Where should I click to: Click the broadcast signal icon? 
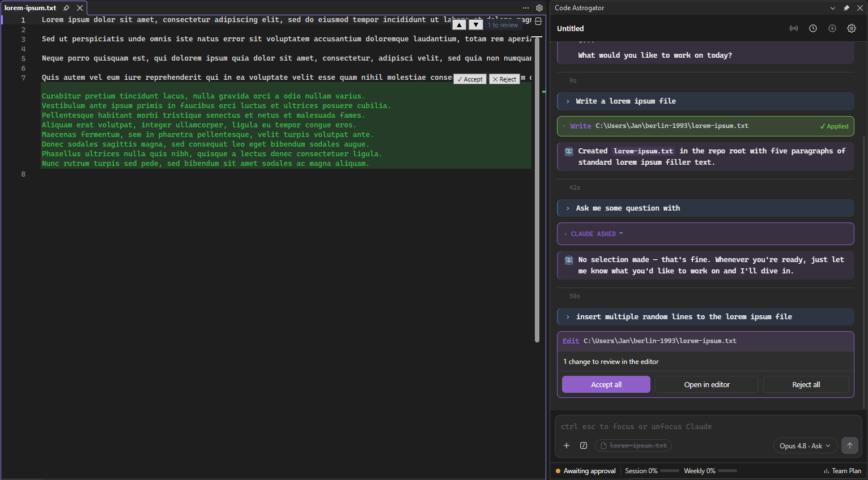(794, 28)
